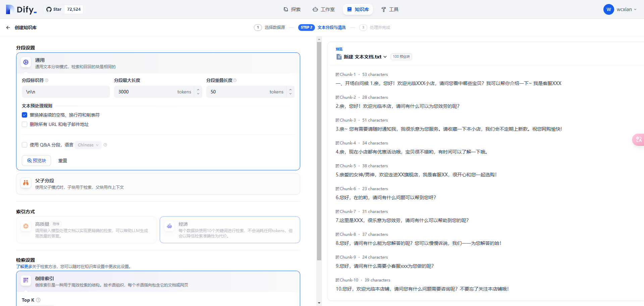
Task: Click the 分段标识符 input field
Action: pyautogui.click(x=66, y=92)
